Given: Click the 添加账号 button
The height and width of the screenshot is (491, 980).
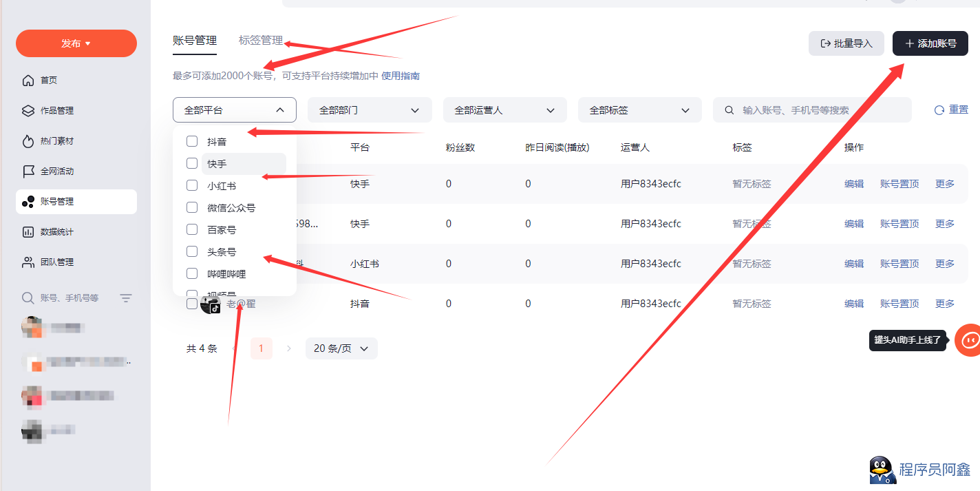Looking at the screenshot, I should [x=930, y=43].
